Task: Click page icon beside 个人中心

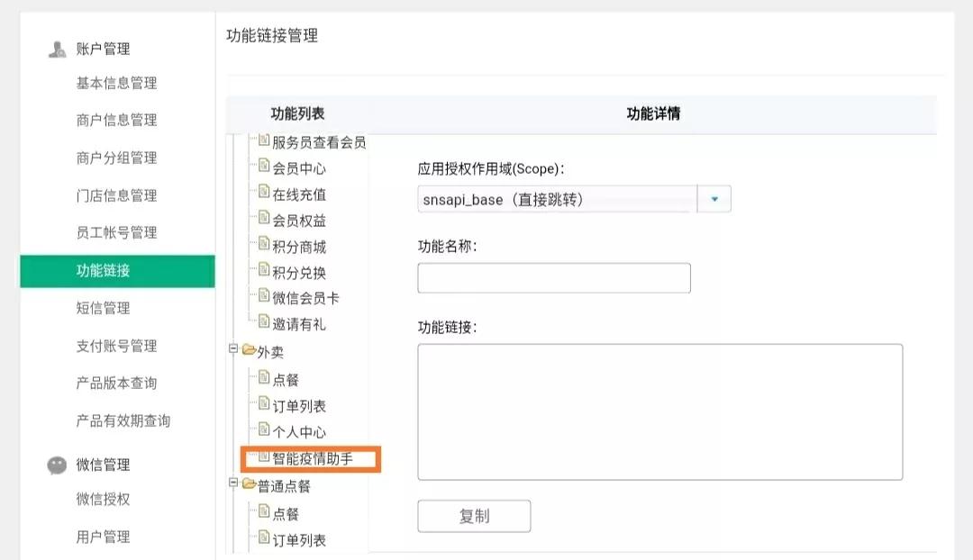Action: [264, 429]
